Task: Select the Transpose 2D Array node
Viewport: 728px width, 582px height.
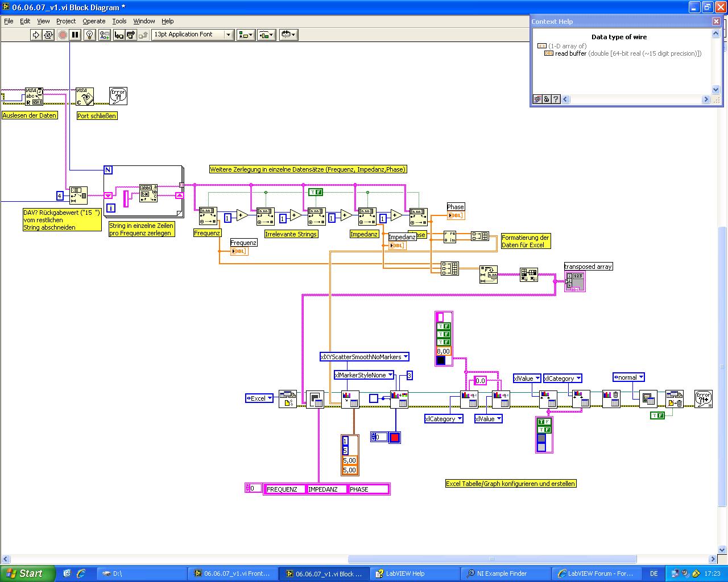Action: pyautogui.click(x=529, y=275)
